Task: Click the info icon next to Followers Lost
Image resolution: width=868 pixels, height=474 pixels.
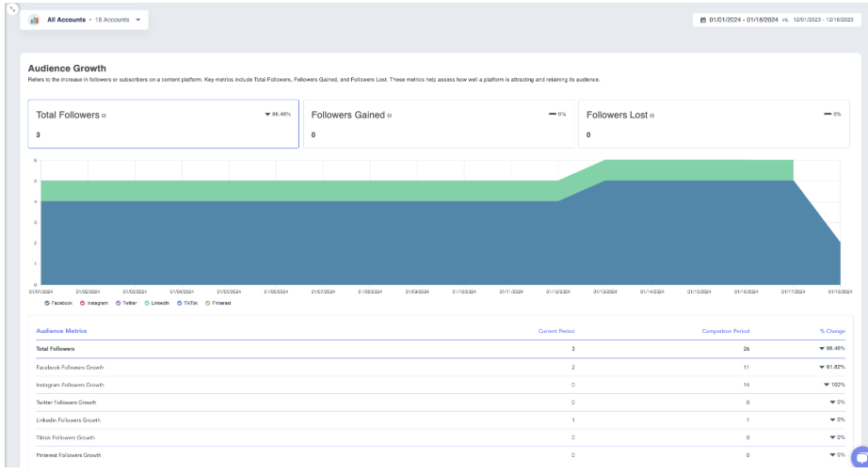Action: click(x=651, y=116)
